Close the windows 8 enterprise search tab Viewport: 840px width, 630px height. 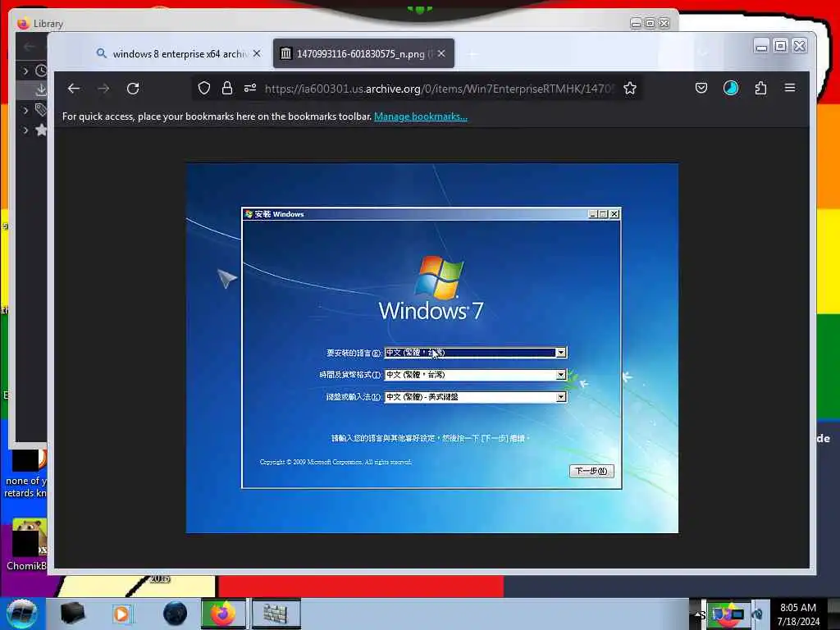click(x=257, y=53)
